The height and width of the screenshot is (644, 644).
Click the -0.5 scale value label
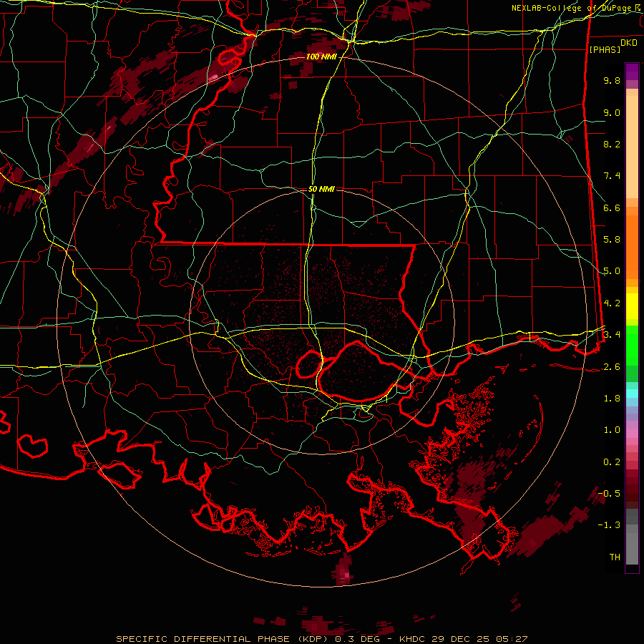coord(609,493)
